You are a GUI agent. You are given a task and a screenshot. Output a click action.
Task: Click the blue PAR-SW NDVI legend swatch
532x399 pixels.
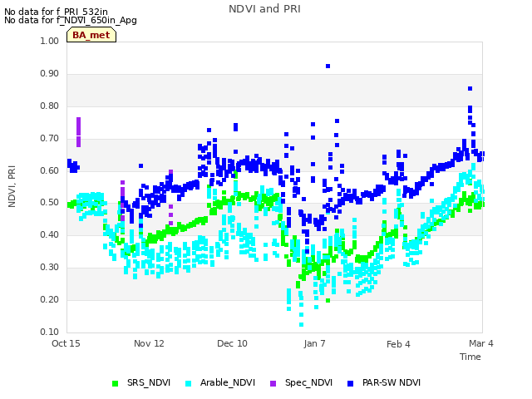[x=351, y=383]
